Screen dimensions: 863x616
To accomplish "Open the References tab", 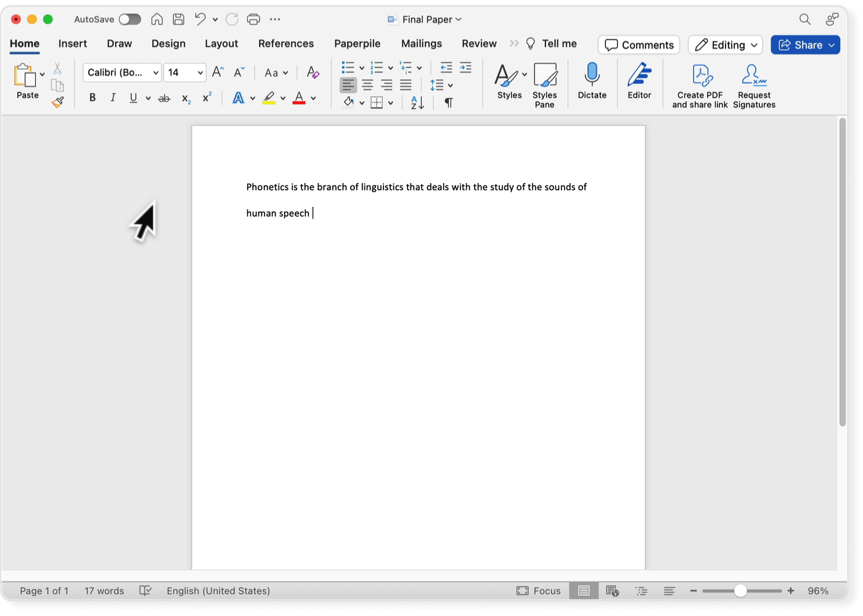I will 286,44.
